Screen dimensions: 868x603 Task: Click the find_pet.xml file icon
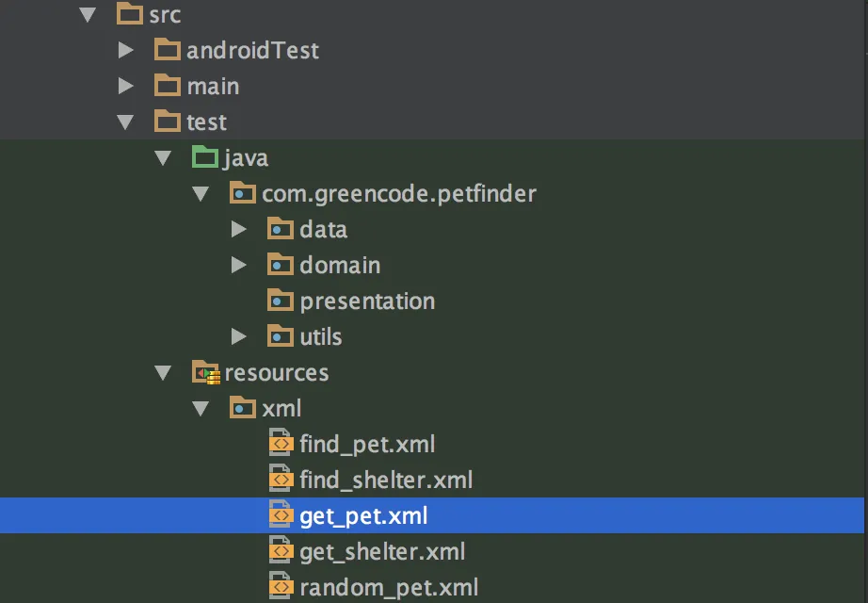pyautogui.click(x=281, y=444)
